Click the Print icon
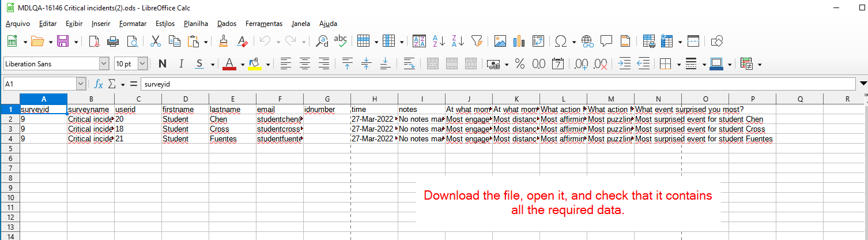This screenshot has width=868, height=240. pos(113,41)
